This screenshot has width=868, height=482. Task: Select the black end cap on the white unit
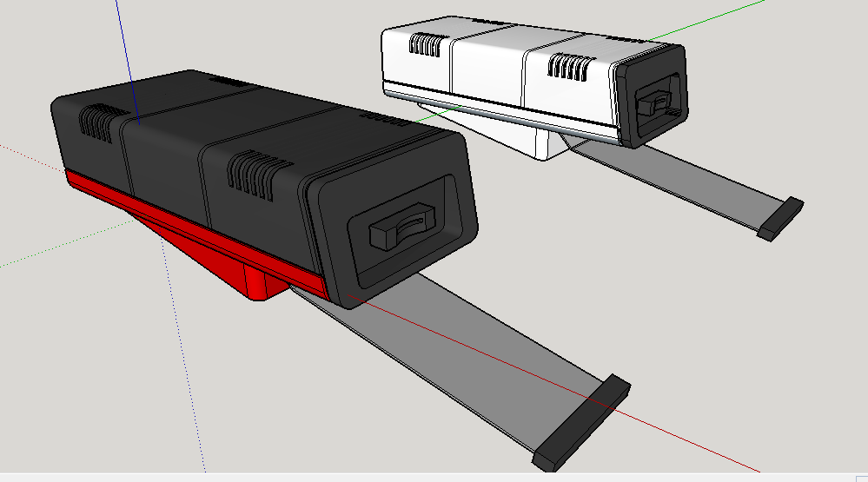(x=651, y=97)
